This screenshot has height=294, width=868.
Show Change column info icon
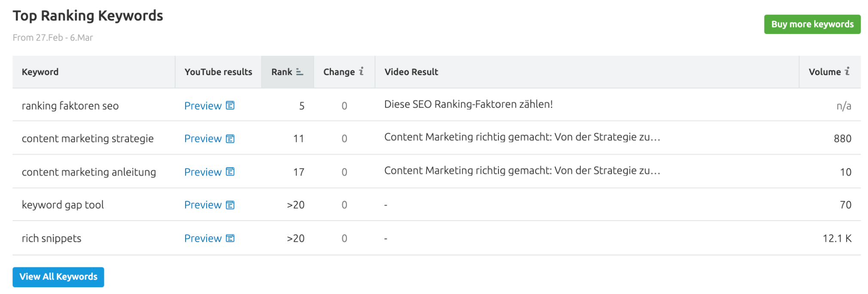click(x=361, y=71)
